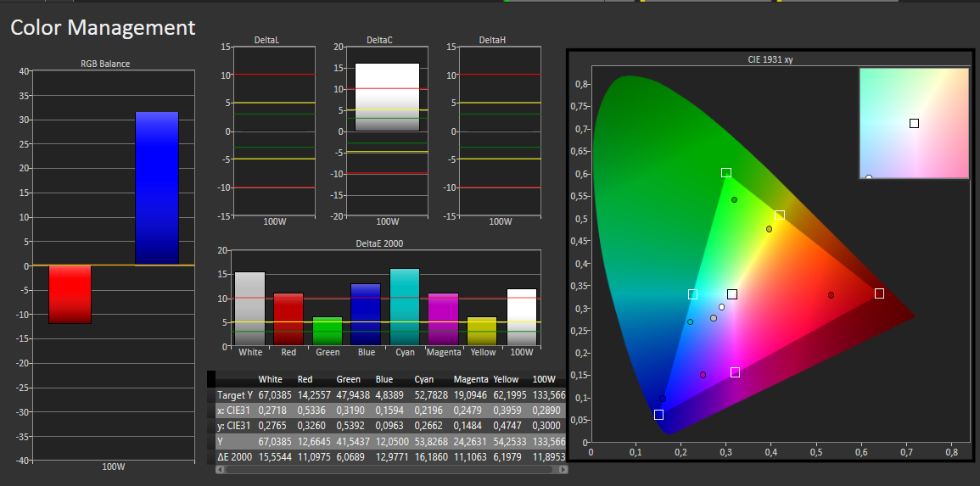Click the DeltaL chart title

(x=267, y=40)
